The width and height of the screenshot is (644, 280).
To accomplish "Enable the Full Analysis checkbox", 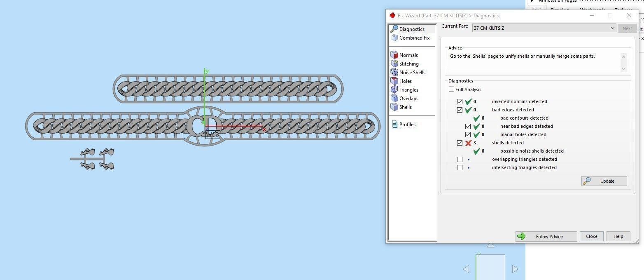I will (x=451, y=89).
